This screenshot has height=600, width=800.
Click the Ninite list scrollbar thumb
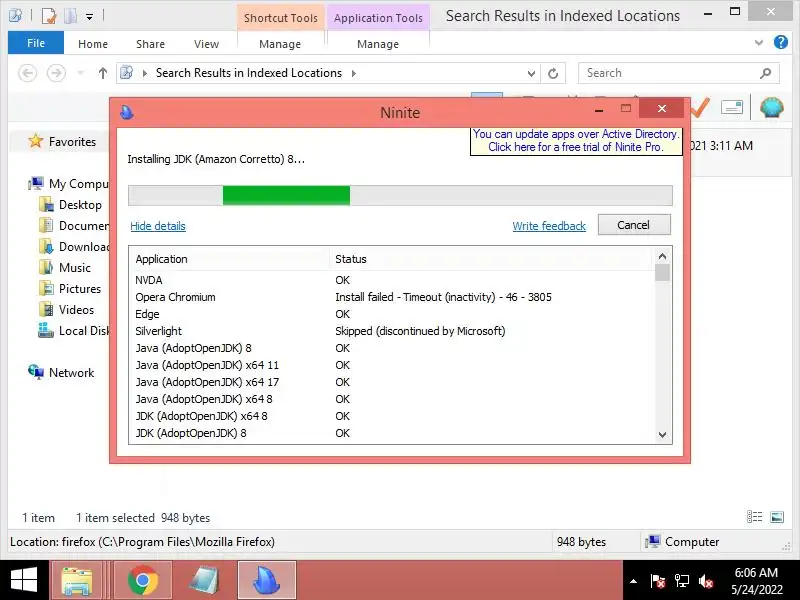662,272
